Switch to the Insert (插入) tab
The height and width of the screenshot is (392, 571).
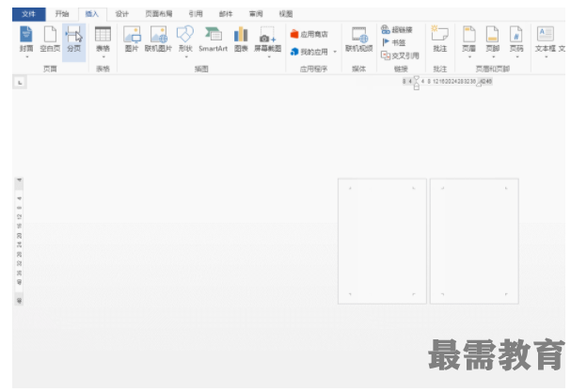tap(92, 14)
